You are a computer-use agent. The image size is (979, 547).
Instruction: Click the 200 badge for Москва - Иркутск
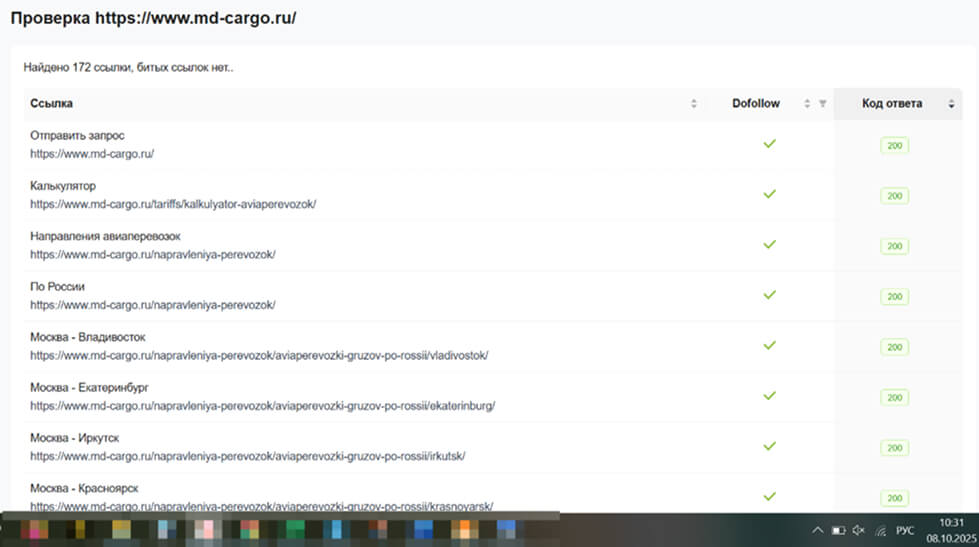tap(894, 447)
